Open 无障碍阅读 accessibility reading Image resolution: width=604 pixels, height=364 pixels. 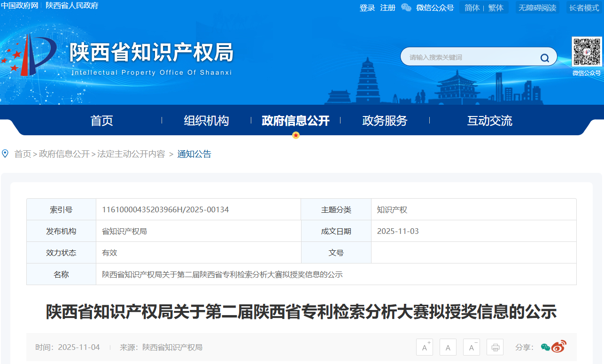pyautogui.click(x=537, y=8)
